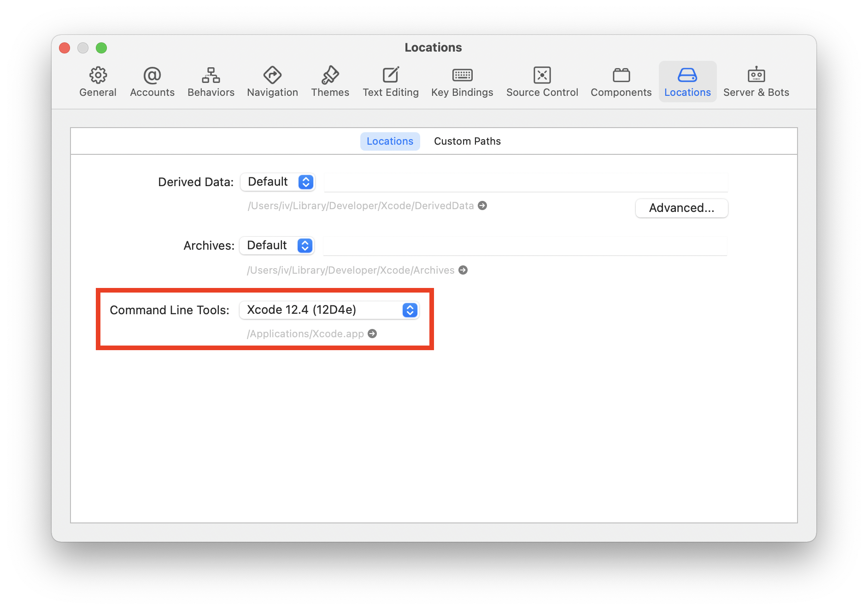Open the Accounts preferences pane
The image size is (868, 610).
[152, 82]
